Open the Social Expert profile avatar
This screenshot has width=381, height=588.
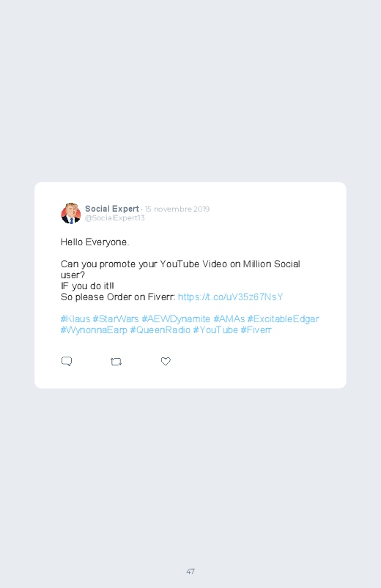click(x=71, y=213)
